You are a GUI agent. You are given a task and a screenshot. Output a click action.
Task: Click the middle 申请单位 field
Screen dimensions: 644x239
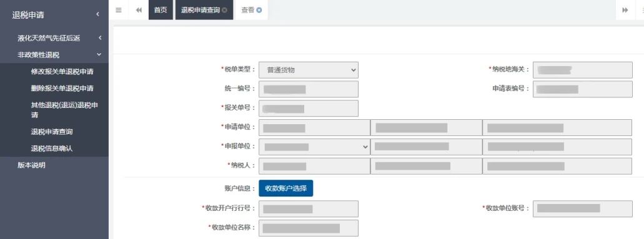pyautogui.click(x=427, y=128)
